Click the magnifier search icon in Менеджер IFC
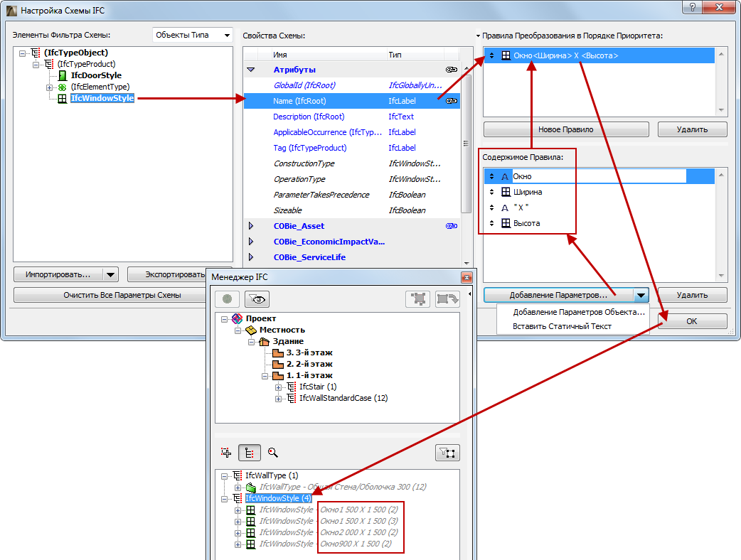The height and width of the screenshot is (560, 741). 272,453
